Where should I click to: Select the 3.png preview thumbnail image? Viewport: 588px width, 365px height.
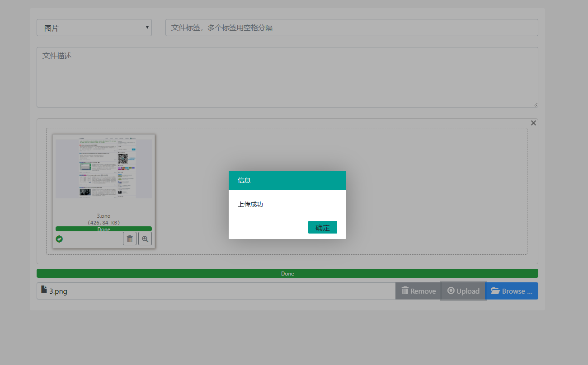point(103,168)
